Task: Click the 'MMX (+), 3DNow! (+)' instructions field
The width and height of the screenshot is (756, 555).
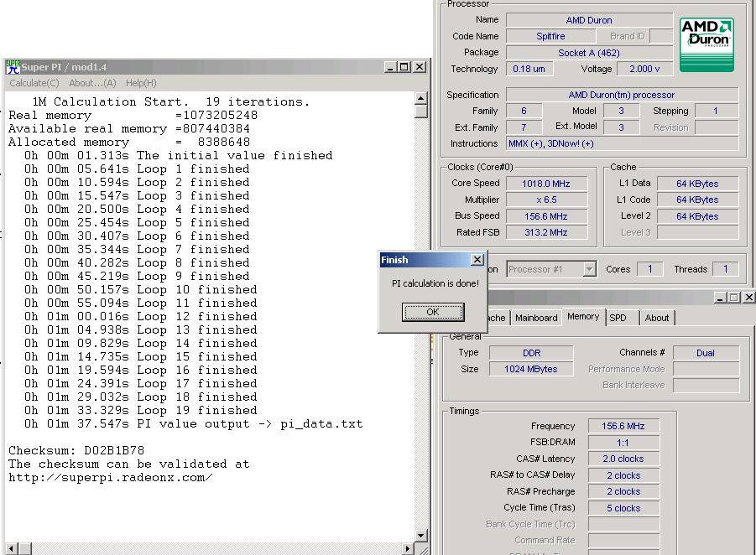Action: (622, 143)
